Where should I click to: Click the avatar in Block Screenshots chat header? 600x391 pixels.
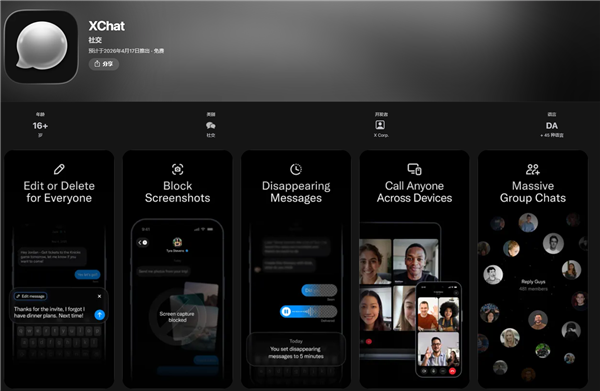[177, 242]
